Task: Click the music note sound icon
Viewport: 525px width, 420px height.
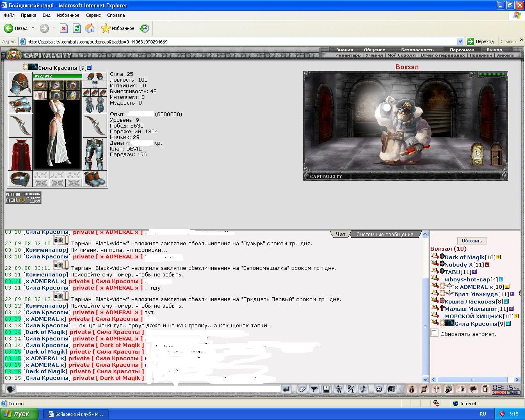Action: click(x=363, y=389)
